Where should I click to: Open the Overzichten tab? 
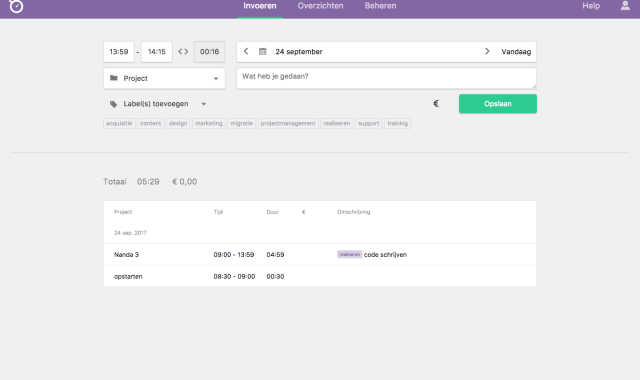point(320,6)
